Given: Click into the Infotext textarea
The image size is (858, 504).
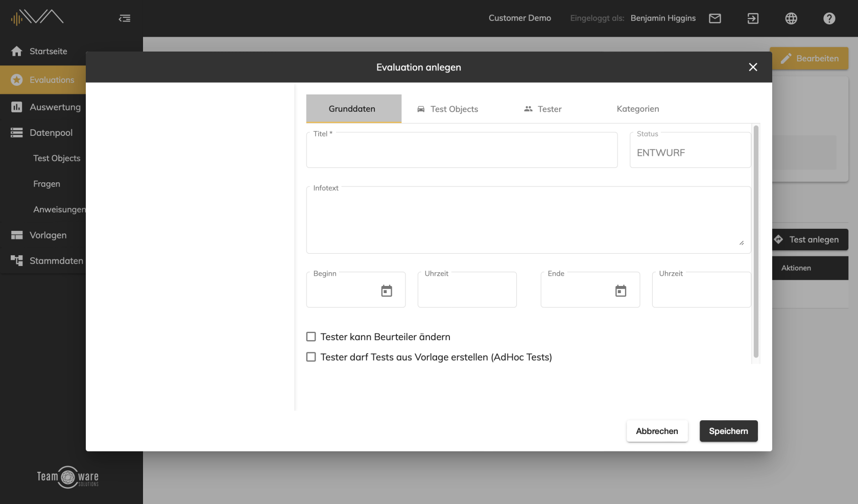Looking at the screenshot, I should click(x=529, y=220).
